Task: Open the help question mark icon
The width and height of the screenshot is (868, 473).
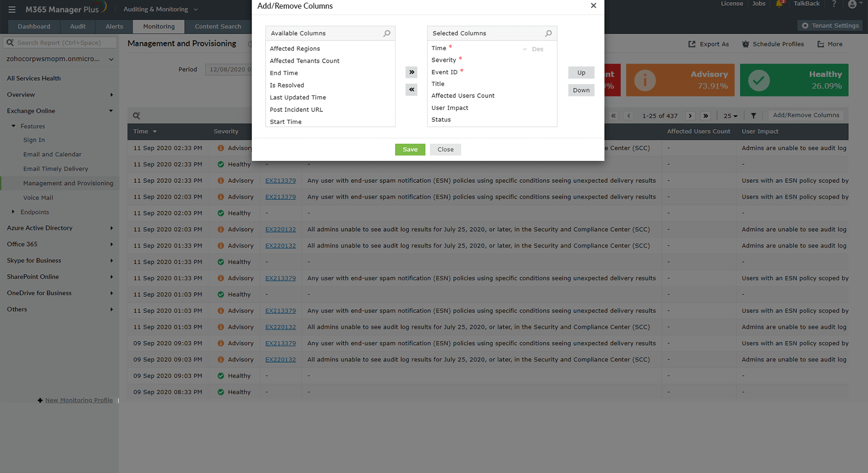Action: [834, 4]
